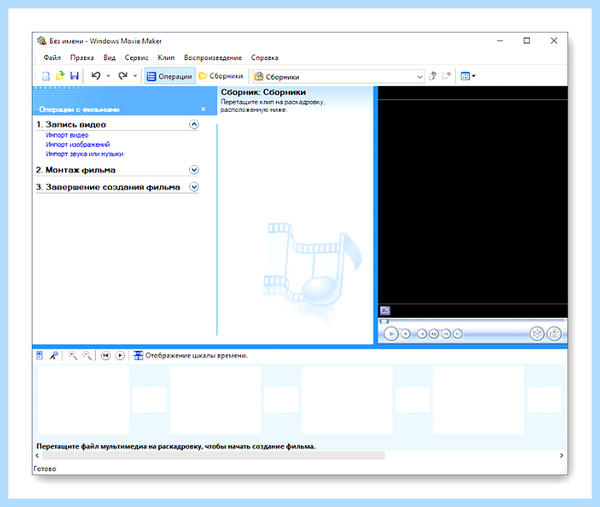Image resolution: width=600 pixels, height=507 pixels.
Task: Toggle full screen icon in preview
Action: pos(385,310)
